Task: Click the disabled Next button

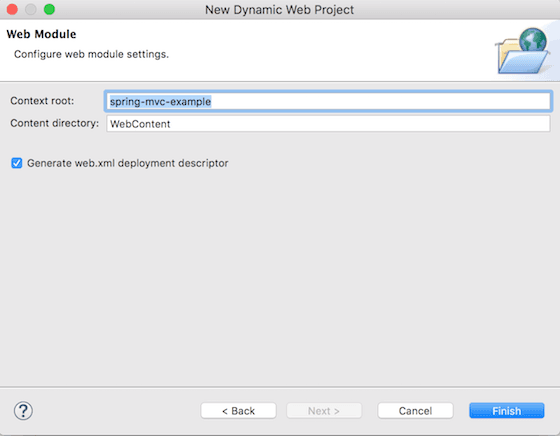Action: pos(324,411)
